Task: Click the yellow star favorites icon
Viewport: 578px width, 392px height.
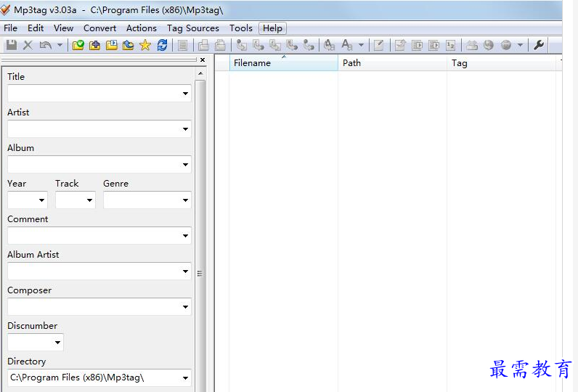Action: (145, 45)
